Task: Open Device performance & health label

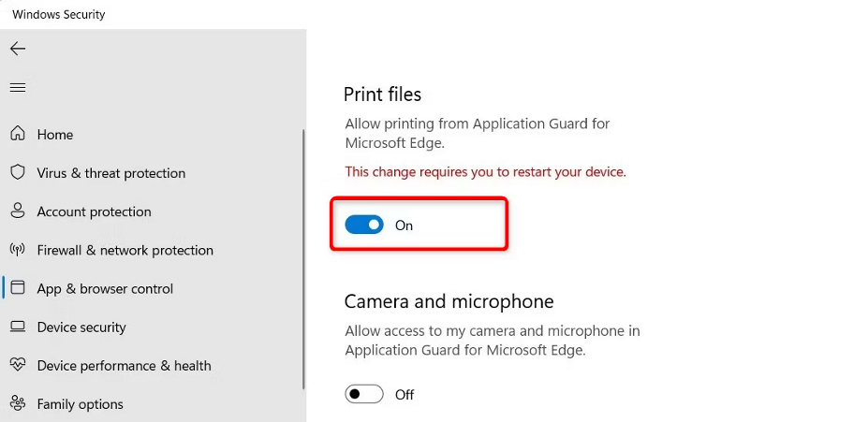Action: [x=124, y=365]
